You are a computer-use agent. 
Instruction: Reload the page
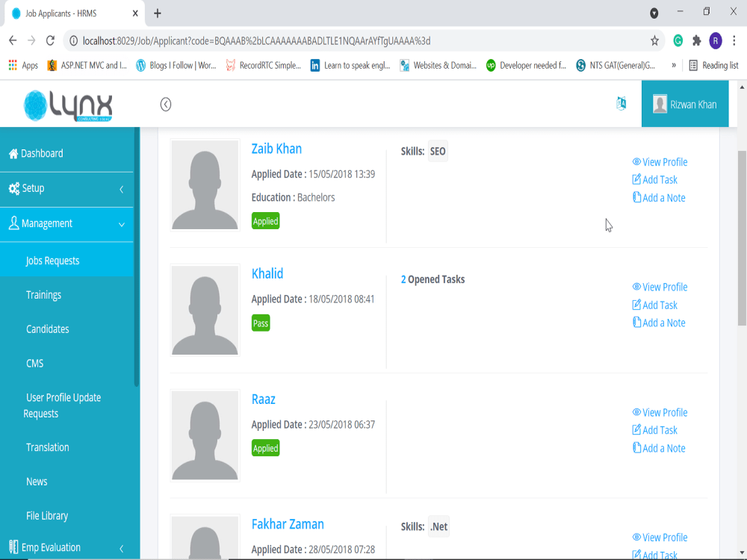tap(50, 40)
